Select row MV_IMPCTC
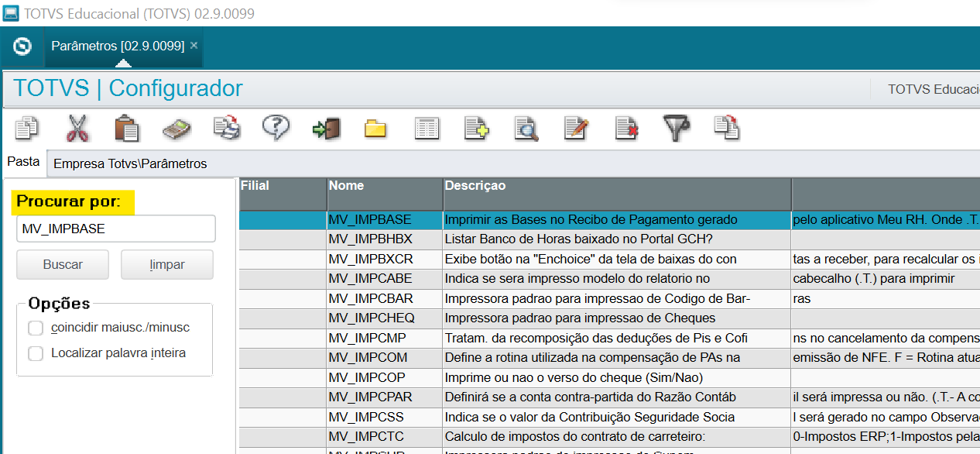The image size is (980, 454). 609,437
